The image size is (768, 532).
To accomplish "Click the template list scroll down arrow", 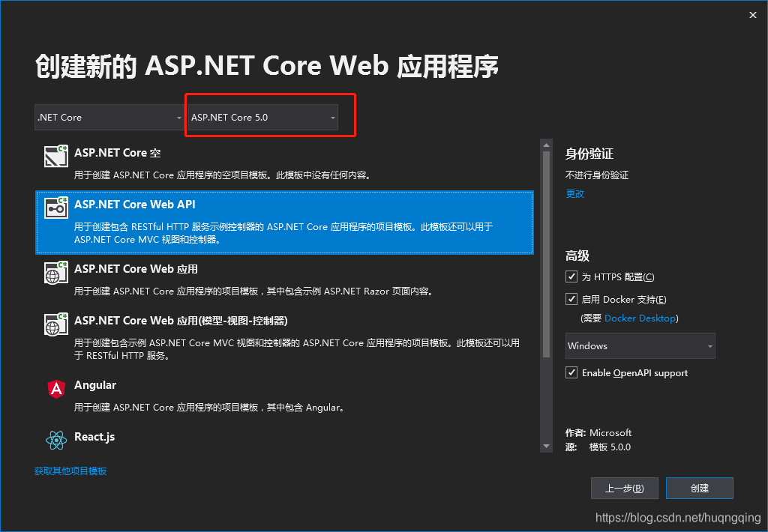I will point(546,447).
